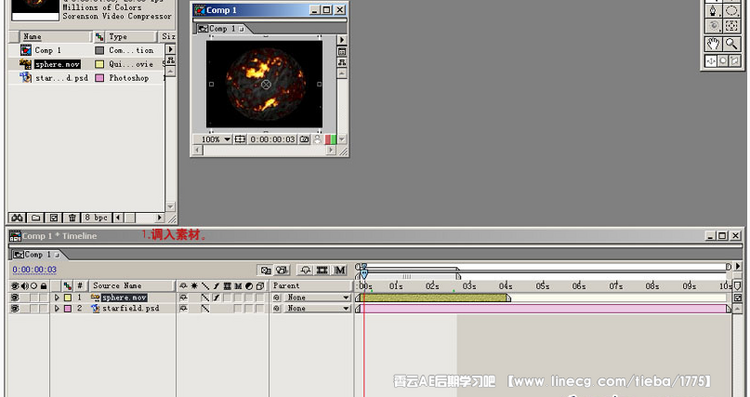
Task: Click the pink label swatch of starfield.psd
Action: click(x=68, y=309)
